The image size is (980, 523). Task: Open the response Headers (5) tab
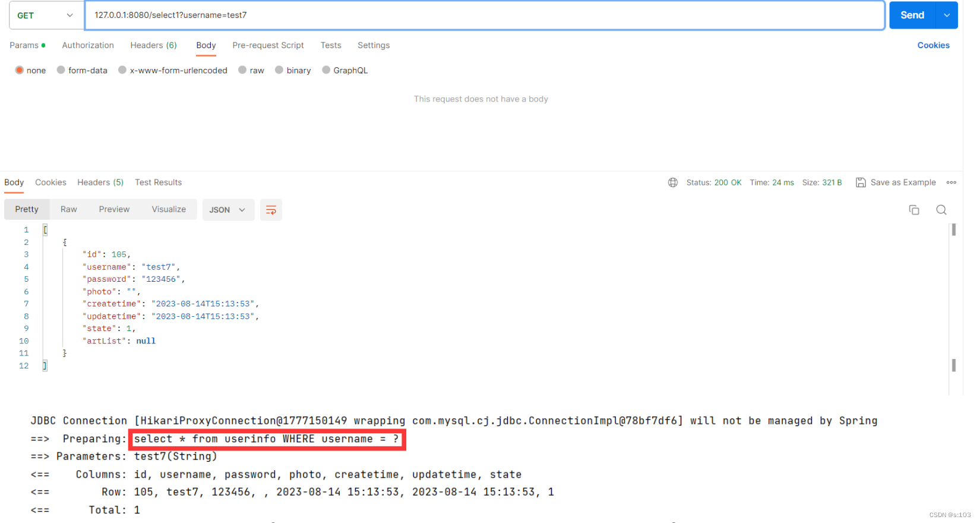click(x=100, y=182)
